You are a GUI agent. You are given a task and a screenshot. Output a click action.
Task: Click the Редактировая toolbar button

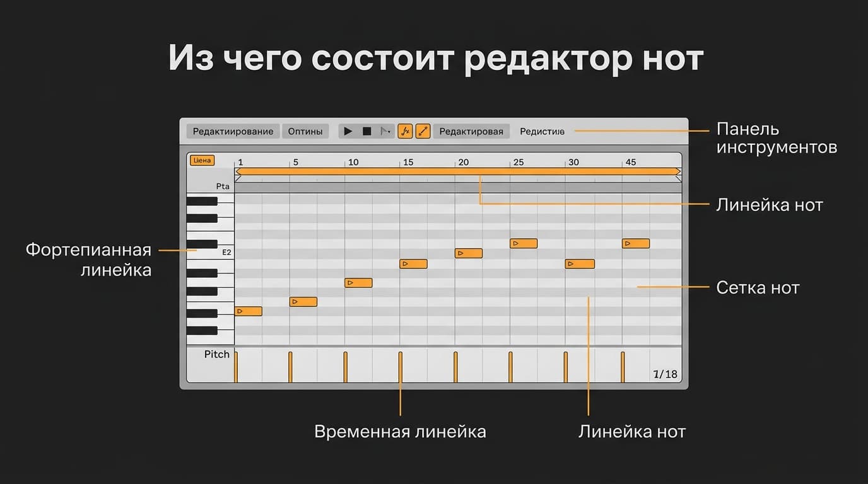click(471, 131)
